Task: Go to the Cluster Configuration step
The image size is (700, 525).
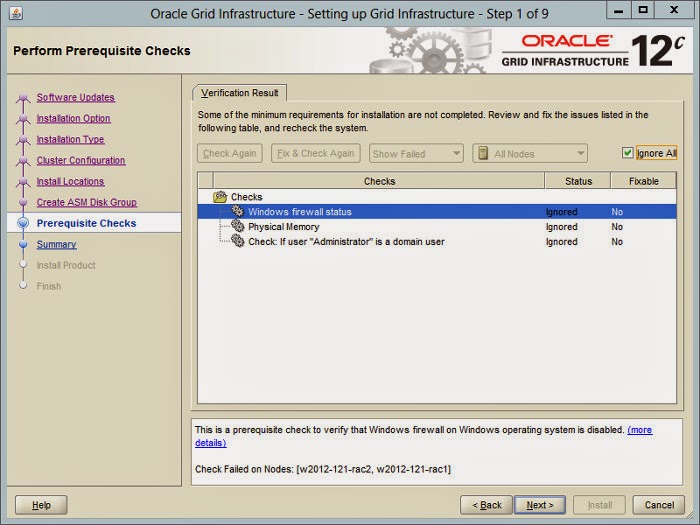Action: (81, 160)
